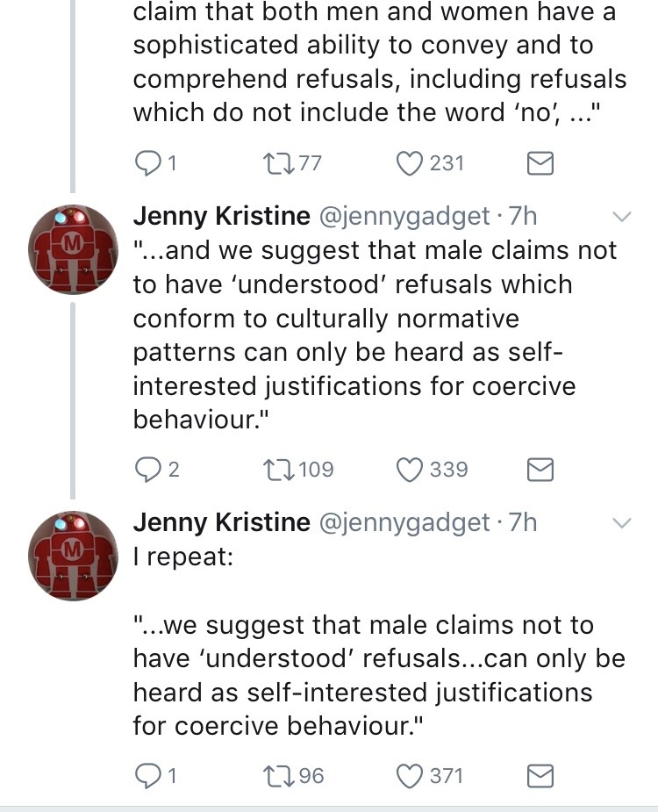The height and width of the screenshot is (812, 658).
Task: Retweet the tweet showing 109 retweets
Action: [x=267, y=470]
